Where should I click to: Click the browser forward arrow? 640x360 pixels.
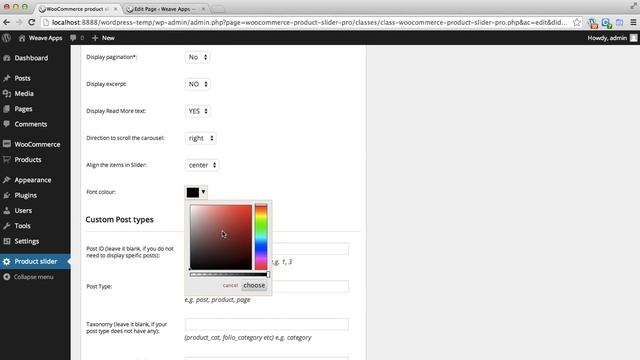click(19, 22)
